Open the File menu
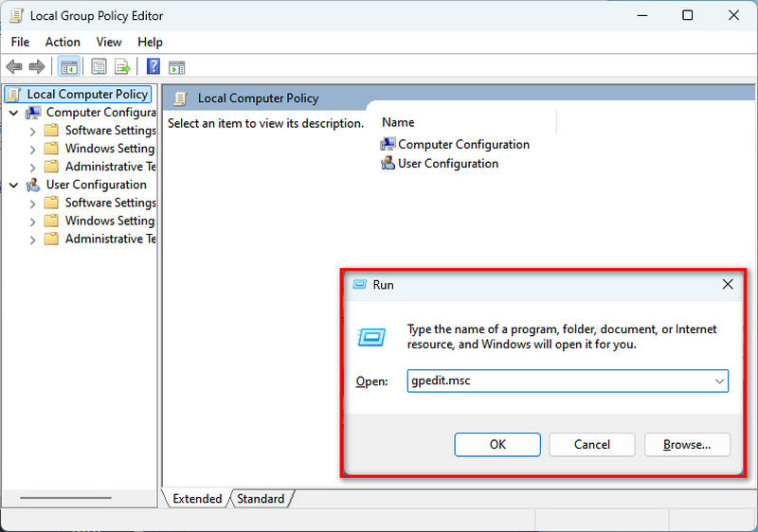Screen dimensions: 758x532 pyautogui.click(x=20, y=42)
